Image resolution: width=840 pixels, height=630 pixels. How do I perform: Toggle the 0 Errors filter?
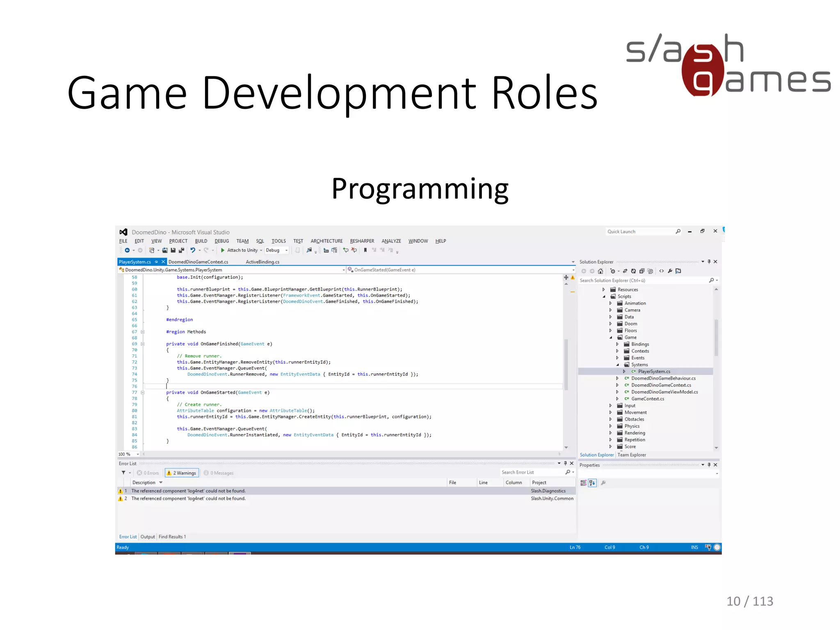148,473
